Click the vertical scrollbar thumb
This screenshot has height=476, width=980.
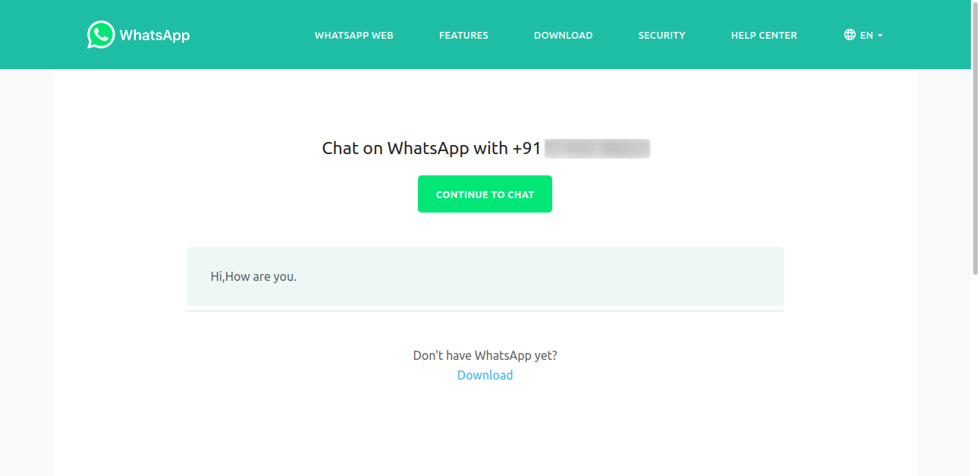coord(975,138)
